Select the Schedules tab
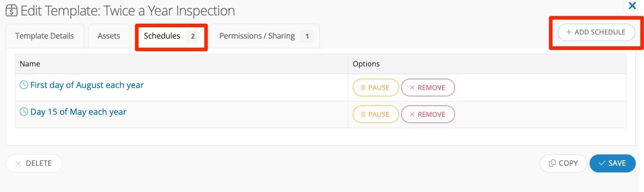 [x=172, y=36]
